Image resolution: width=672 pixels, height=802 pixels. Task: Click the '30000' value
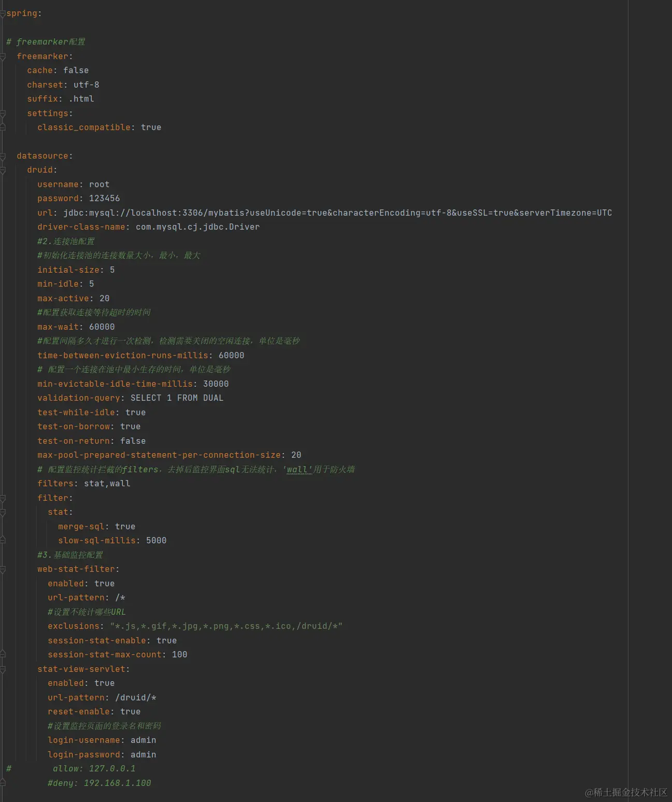(x=216, y=384)
